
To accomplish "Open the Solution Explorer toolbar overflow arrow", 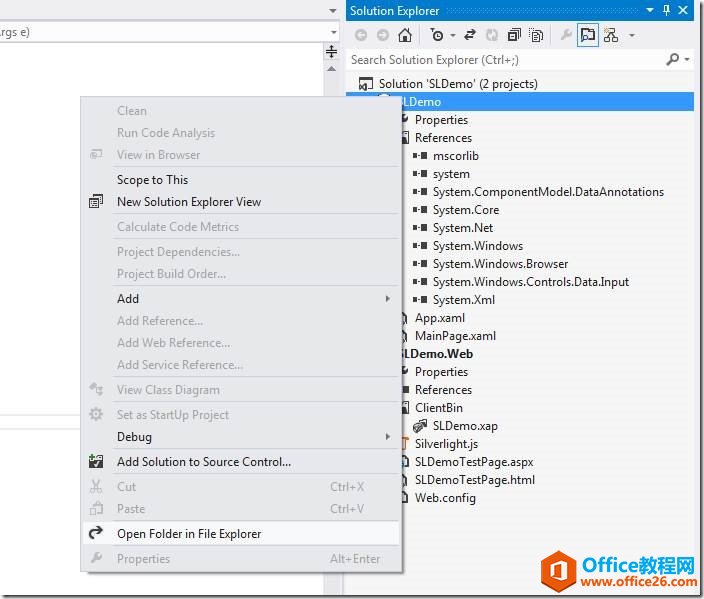I will pyautogui.click(x=632, y=35).
